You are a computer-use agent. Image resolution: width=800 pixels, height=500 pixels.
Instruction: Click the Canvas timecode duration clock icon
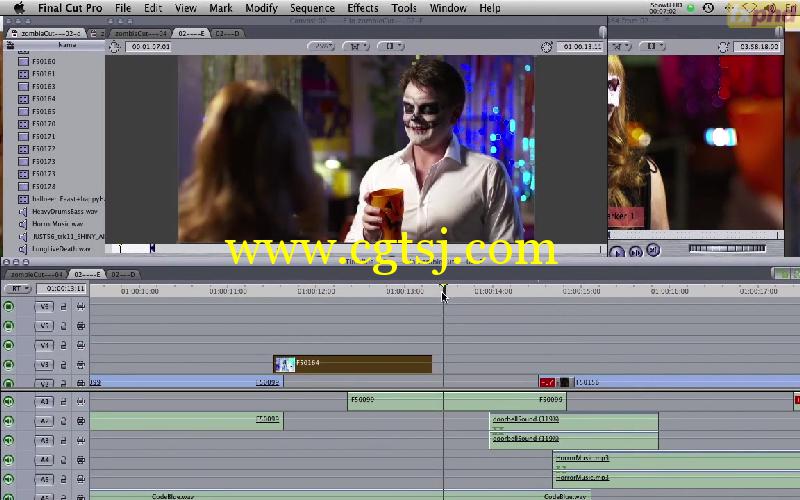[114, 47]
